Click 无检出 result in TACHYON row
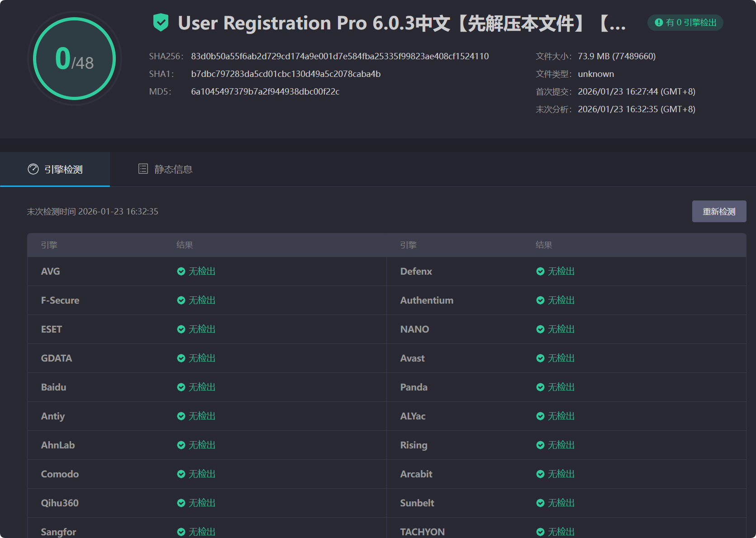The width and height of the screenshot is (756, 538). (561, 532)
